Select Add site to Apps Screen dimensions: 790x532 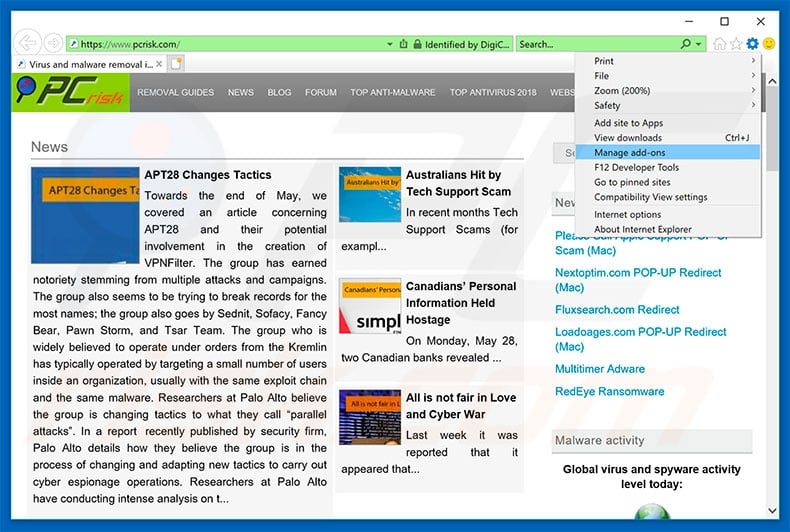coord(668,123)
